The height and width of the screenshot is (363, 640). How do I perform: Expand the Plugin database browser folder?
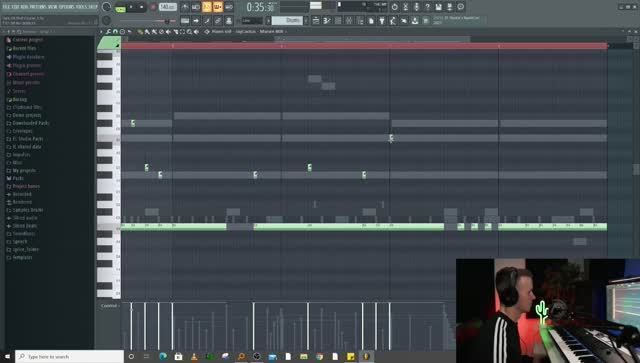28,57
